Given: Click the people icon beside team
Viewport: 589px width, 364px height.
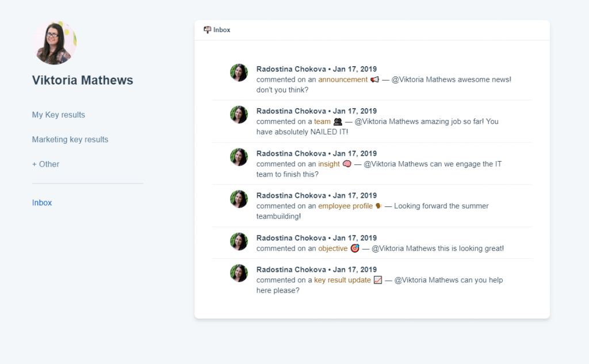Looking at the screenshot, I should click(x=338, y=122).
